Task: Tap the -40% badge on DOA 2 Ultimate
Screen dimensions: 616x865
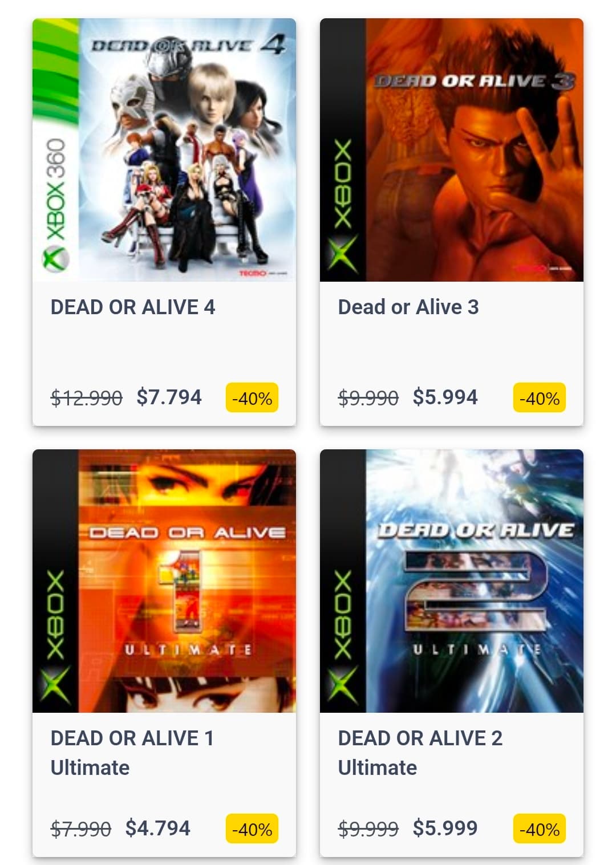Action: 540,829
